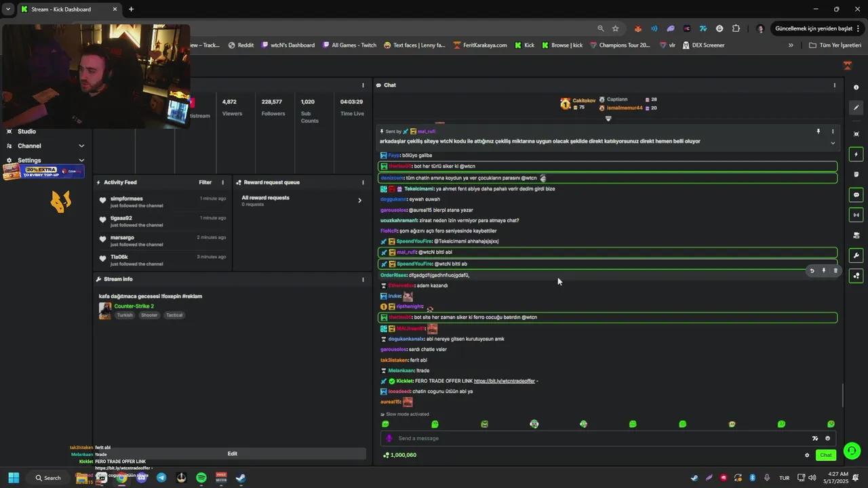
Task: Open Activity Feed three-dot menu
Action: click(x=222, y=182)
